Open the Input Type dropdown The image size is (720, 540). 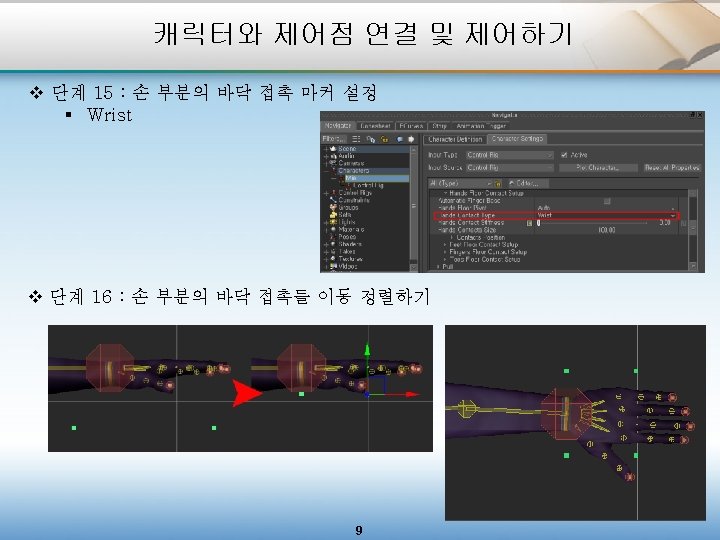coord(509,155)
